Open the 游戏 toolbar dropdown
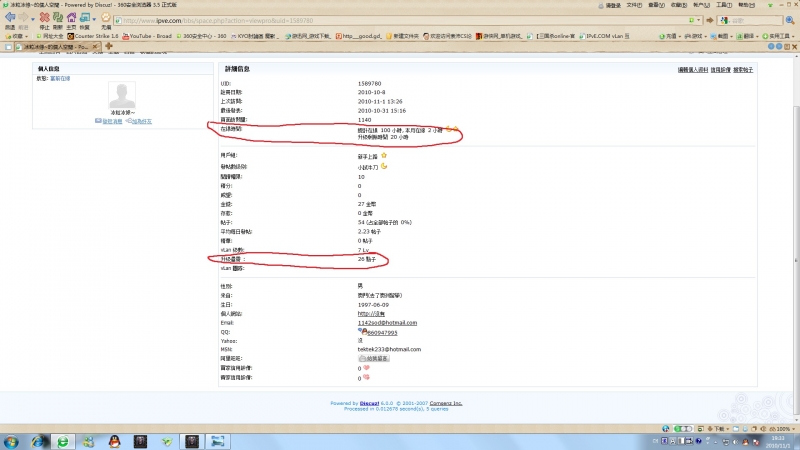 coord(695,36)
